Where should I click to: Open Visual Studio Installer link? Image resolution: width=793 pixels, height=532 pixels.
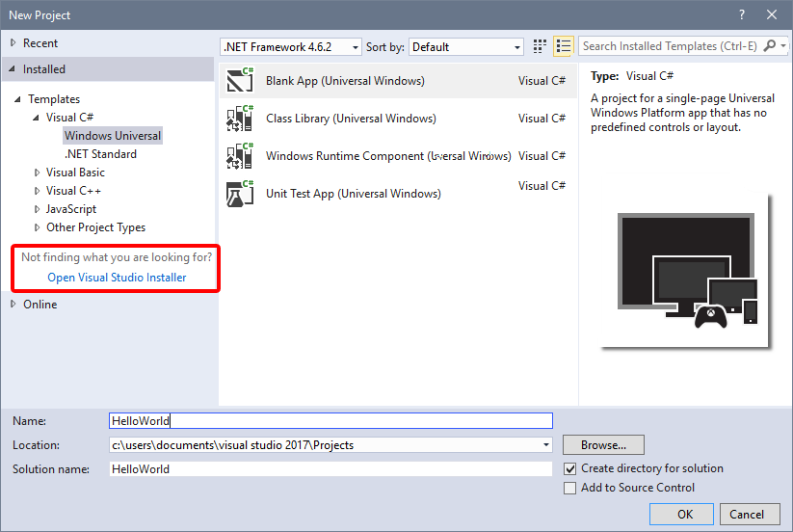click(x=117, y=278)
